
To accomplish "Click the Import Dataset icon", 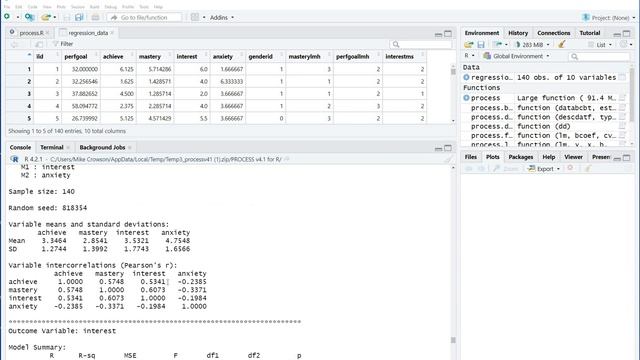I will 497,44.
